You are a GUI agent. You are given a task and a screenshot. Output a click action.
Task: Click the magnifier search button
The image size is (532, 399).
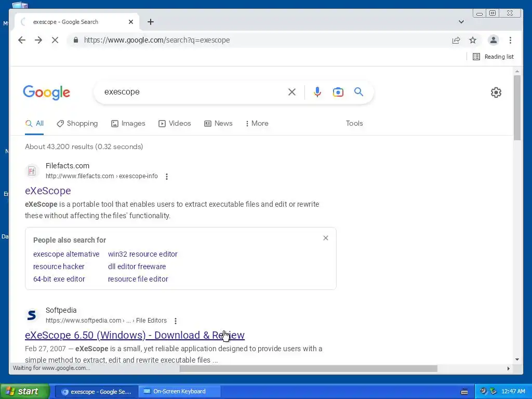pos(358,91)
